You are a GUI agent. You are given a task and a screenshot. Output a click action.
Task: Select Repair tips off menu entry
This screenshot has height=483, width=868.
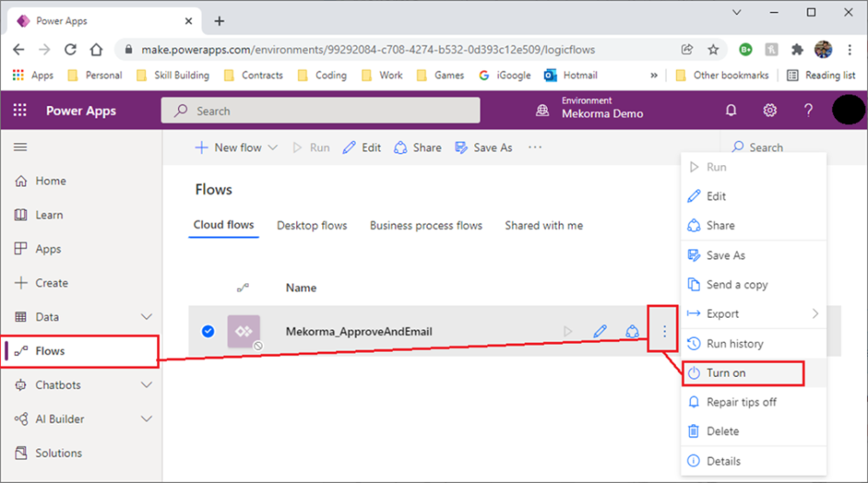tap(753, 402)
